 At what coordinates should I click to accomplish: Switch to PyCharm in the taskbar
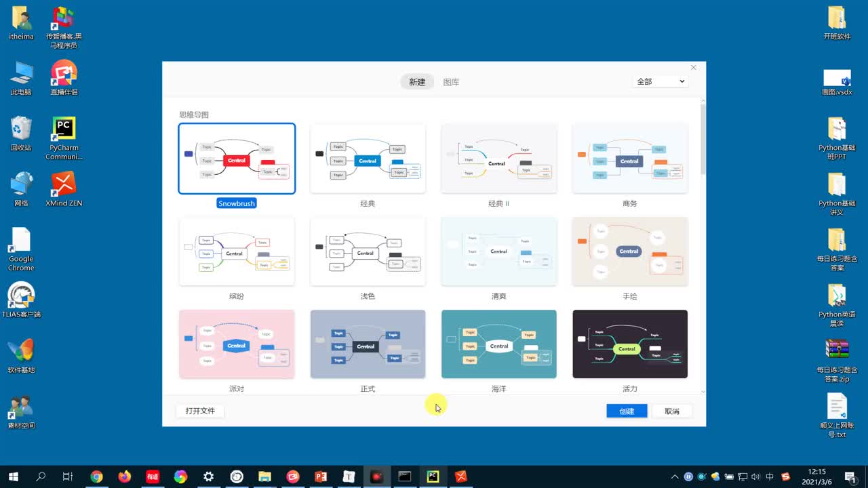(433, 476)
